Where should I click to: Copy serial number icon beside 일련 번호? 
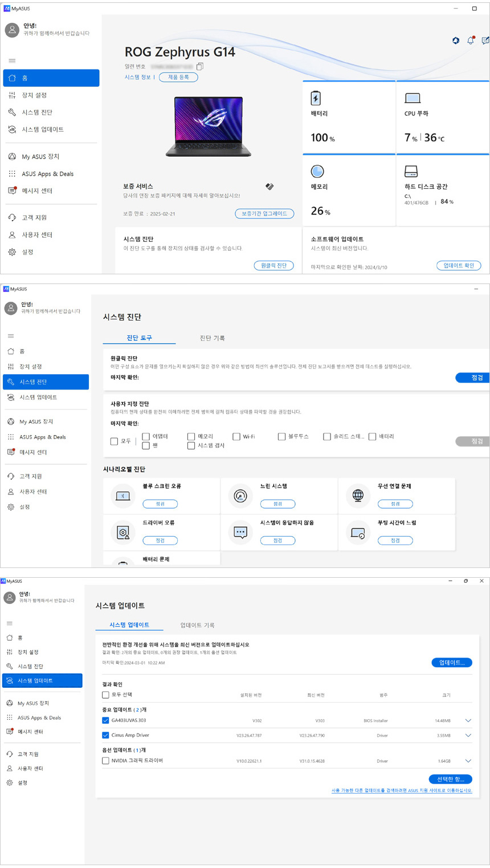(199, 67)
